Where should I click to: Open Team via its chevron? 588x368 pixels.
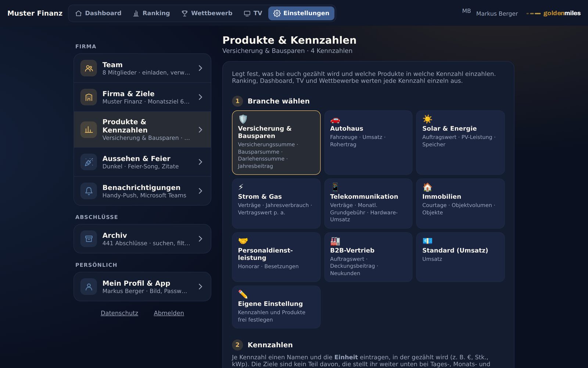200,68
